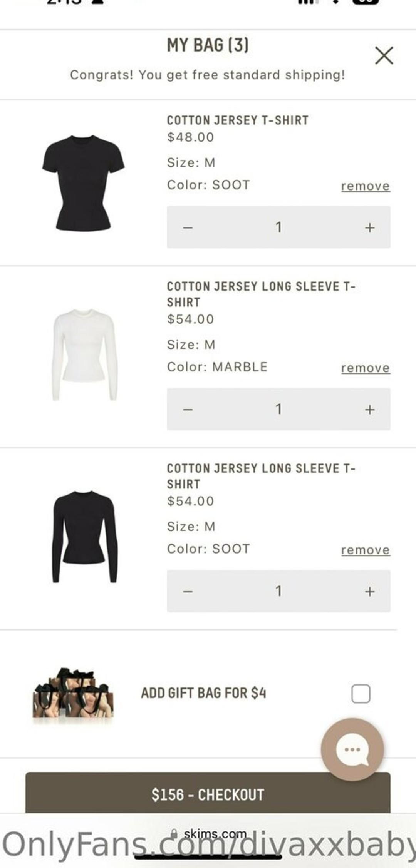Image resolution: width=416 pixels, height=868 pixels.
Task: Decrease quantity of Soot short-sleeve T-shirt
Action: [x=188, y=227]
